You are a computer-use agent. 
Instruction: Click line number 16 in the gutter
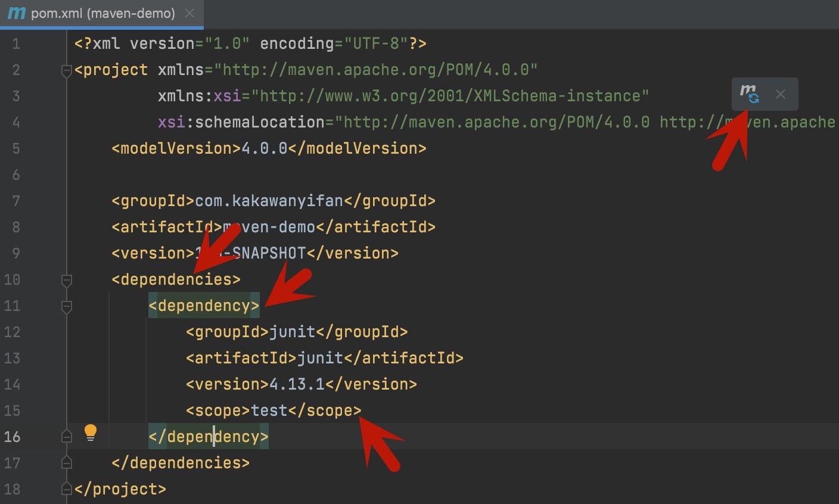[x=12, y=437]
